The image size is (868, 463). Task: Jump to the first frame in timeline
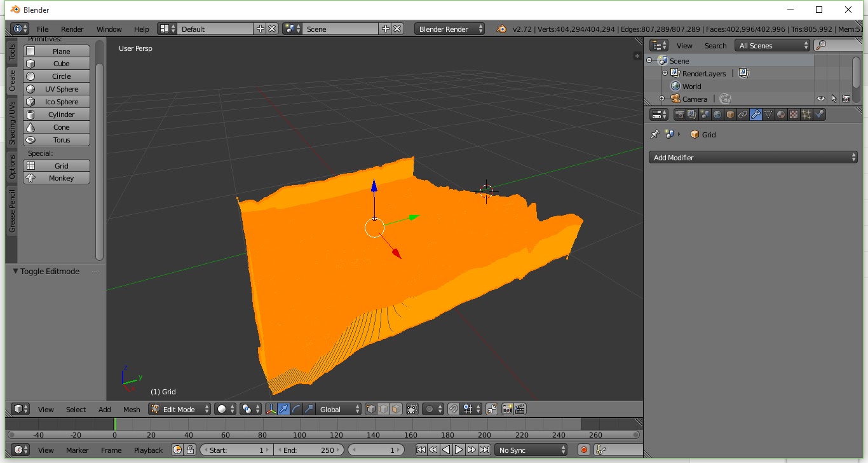coord(421,450)
